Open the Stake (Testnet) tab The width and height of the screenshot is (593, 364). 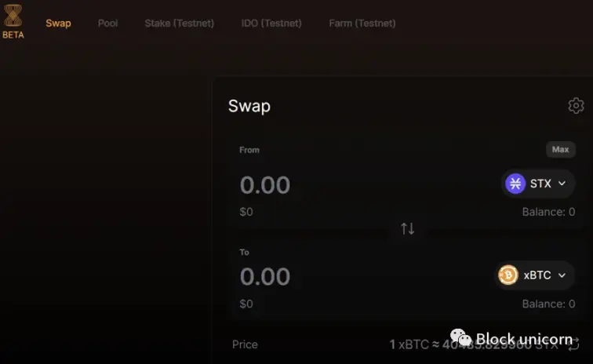180,23
